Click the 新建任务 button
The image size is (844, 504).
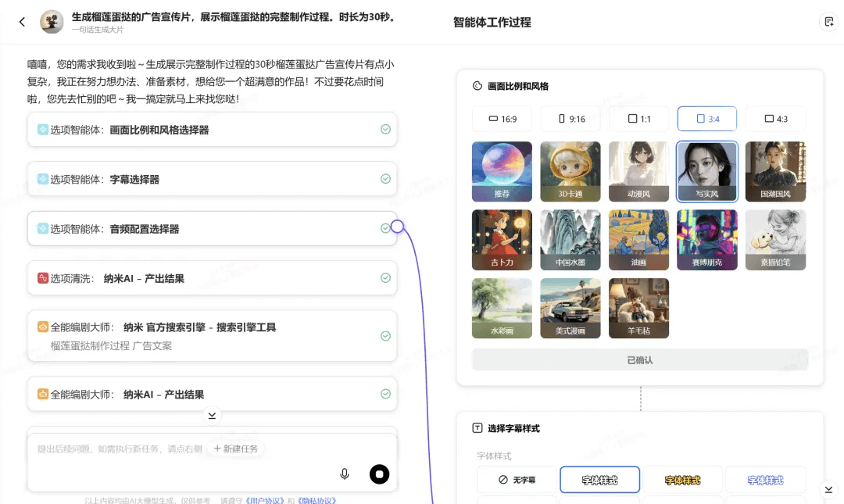pyautogui.click(x=236, y=449)
